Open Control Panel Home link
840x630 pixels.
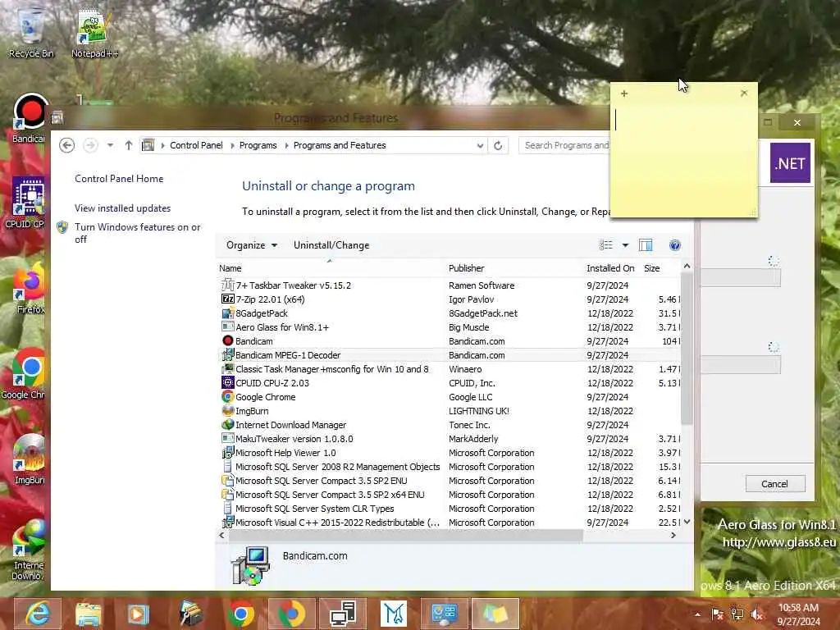coord(119,179)
